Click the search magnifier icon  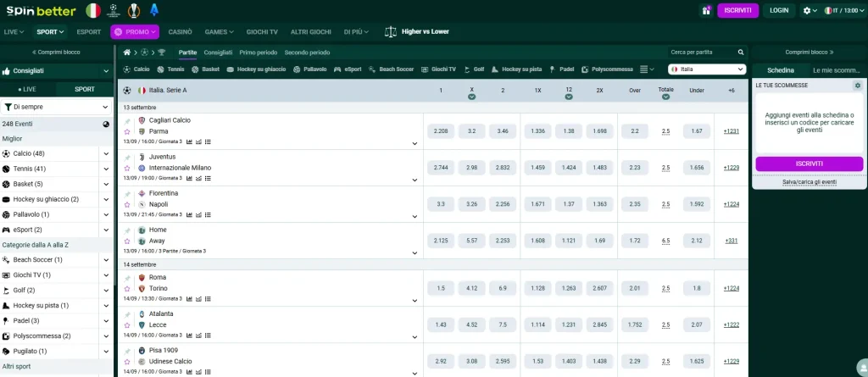(x=741, y=53)
